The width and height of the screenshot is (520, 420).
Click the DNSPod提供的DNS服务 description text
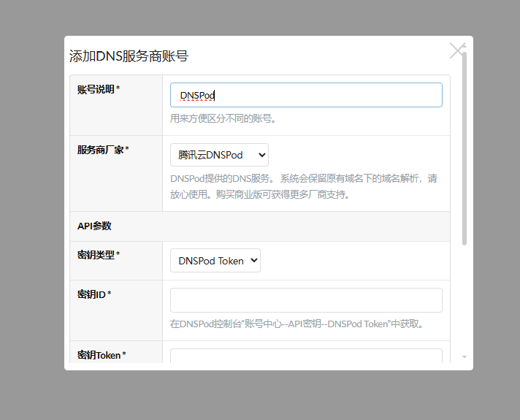click(304, 186)
